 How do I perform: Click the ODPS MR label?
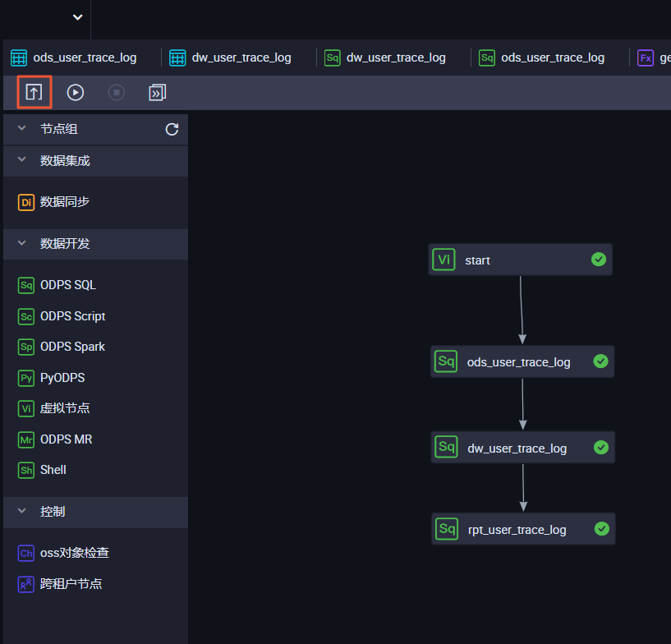pos(67,439)
